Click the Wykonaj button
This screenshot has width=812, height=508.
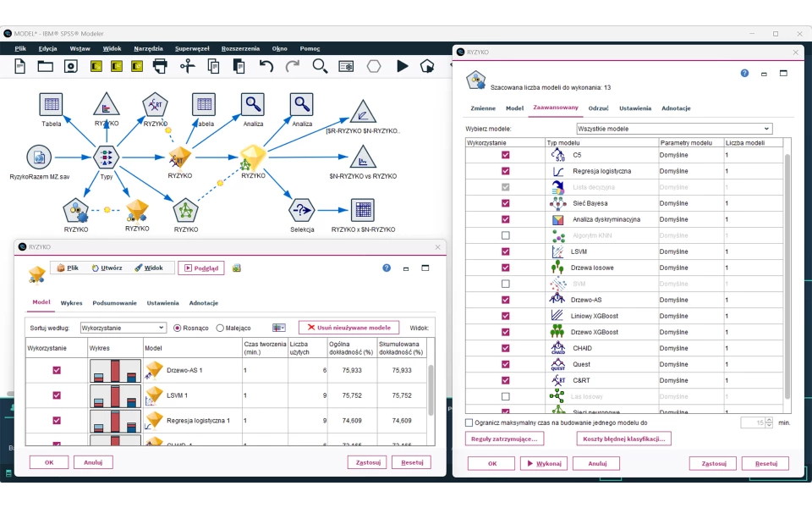[x=543, y=463]
